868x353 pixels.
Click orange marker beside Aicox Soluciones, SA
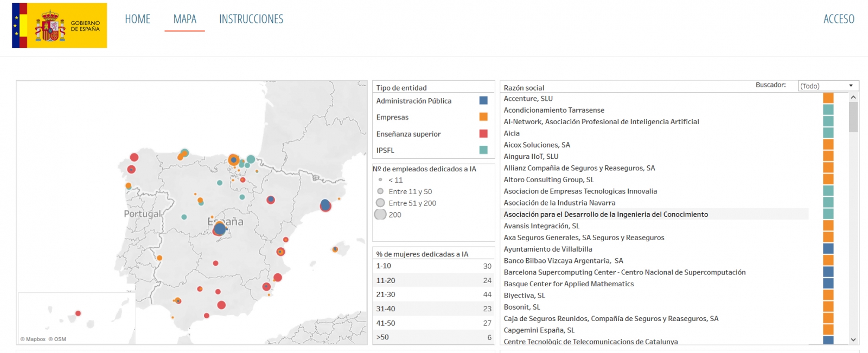tap(828, 144)
